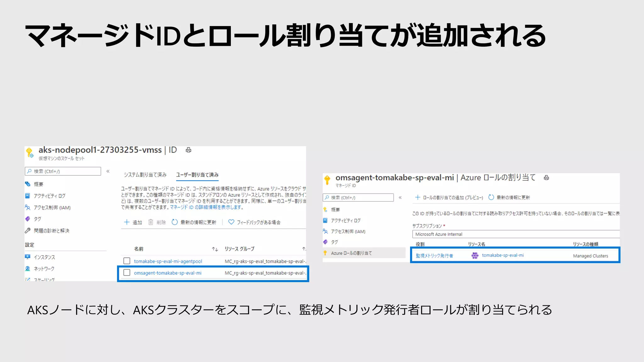Screen dimensions: 644x362
Task: Open tomakabe-sp-eval-mi resource link
Action: pos(502,255)
